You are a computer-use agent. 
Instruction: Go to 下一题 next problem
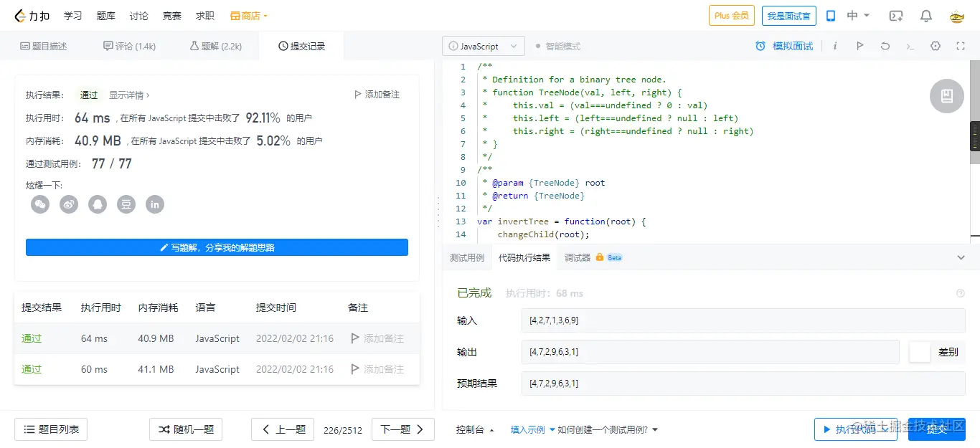pyautogui.click(x=403, y=429)
